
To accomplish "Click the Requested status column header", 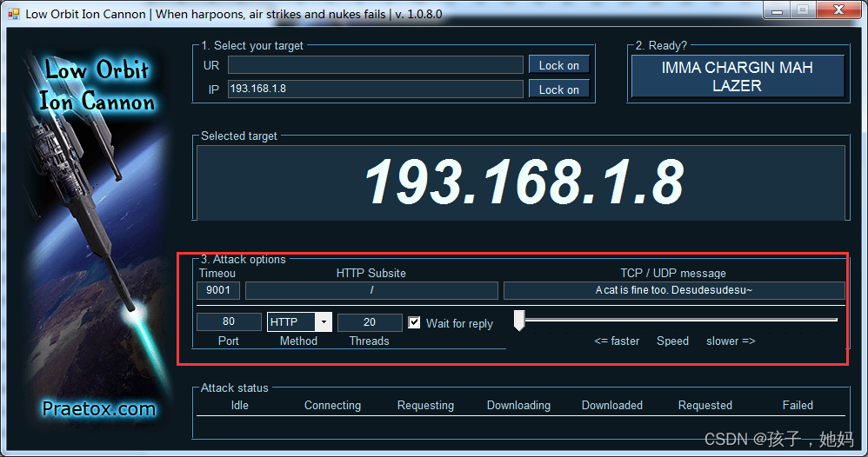I will [705, 406].
